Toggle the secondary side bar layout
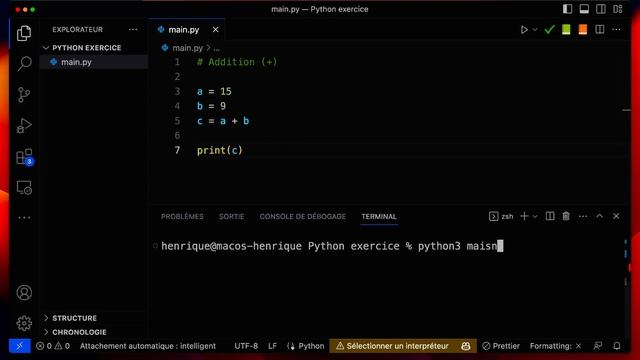Image resolution: width=640 pixels, height=360 pixels. coord(601,9)
